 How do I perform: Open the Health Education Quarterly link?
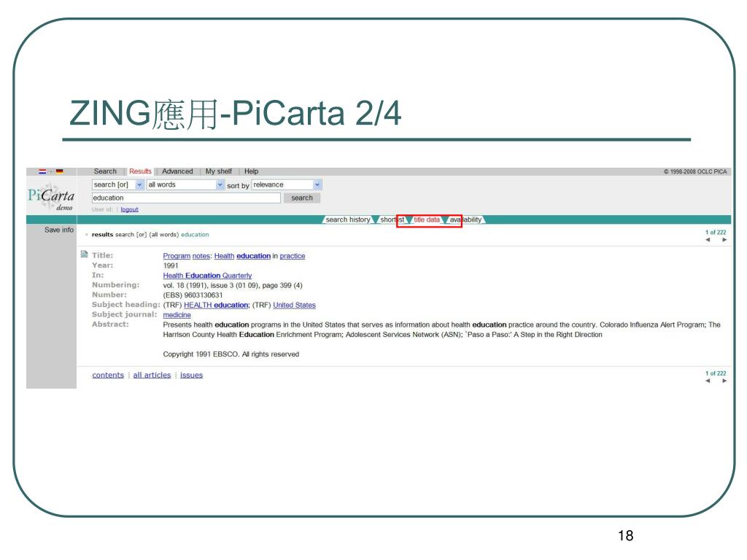(207, 275)
